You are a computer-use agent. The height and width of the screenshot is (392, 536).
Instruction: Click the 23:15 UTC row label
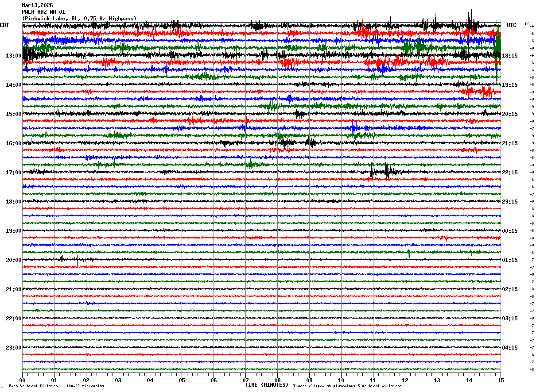pyautogui.click(x=510, y=202)
